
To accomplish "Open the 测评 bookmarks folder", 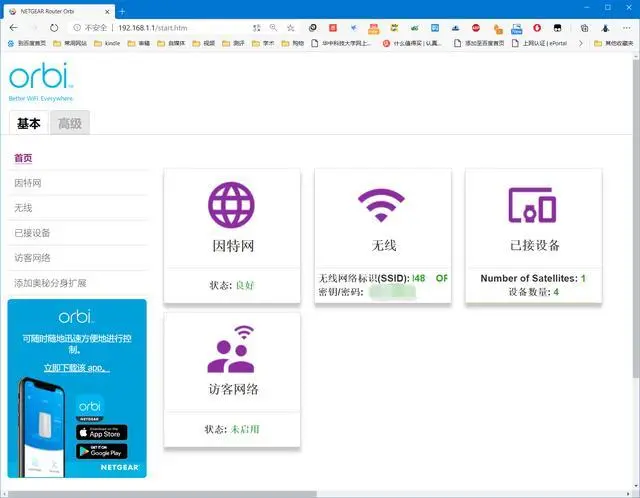I will tap(233, 43).
